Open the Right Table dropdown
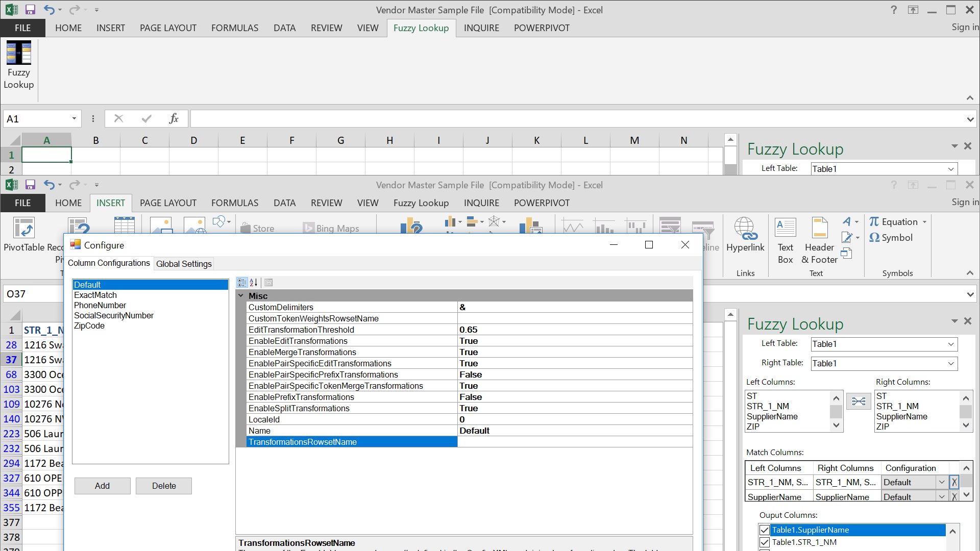This screenshot has width=980, height=551. (x=951, y=363)
